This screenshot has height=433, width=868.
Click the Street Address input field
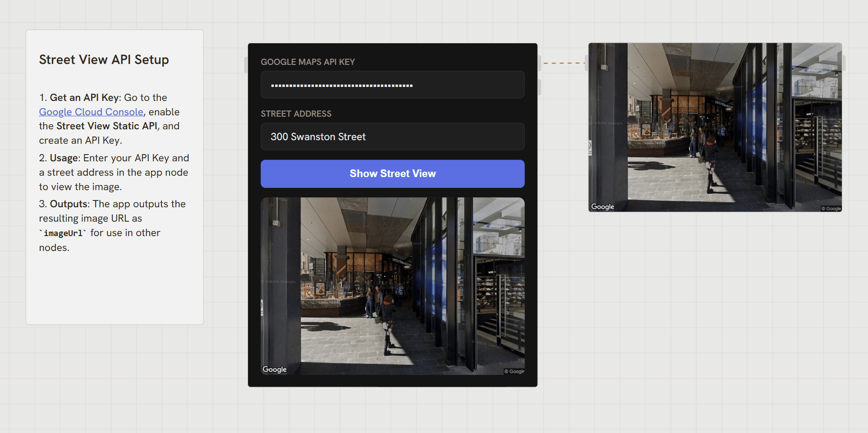point(392,137)
